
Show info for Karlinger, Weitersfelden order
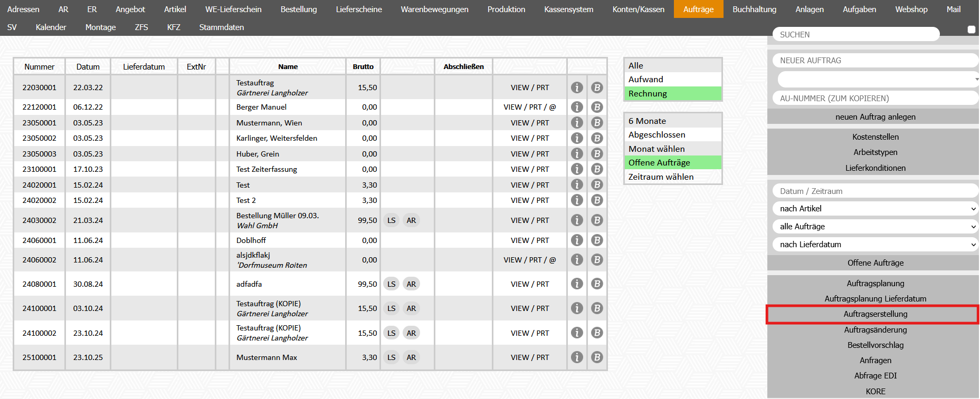point(577,138)
